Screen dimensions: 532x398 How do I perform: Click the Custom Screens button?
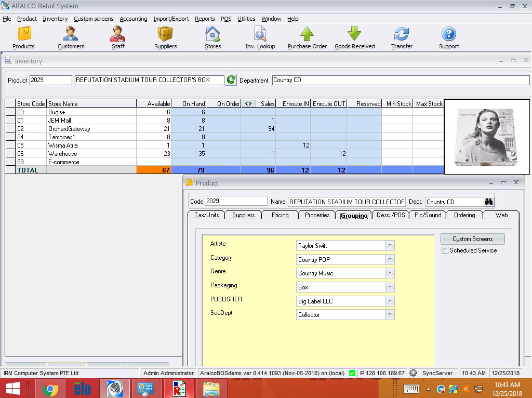coord(472,239)
